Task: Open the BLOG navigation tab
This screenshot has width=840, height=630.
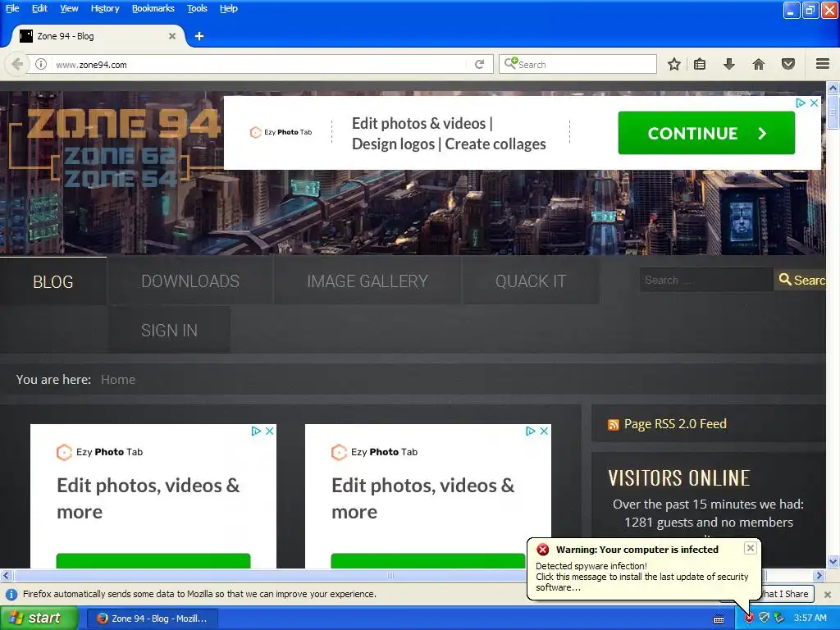Action: [x=53, y=281]
